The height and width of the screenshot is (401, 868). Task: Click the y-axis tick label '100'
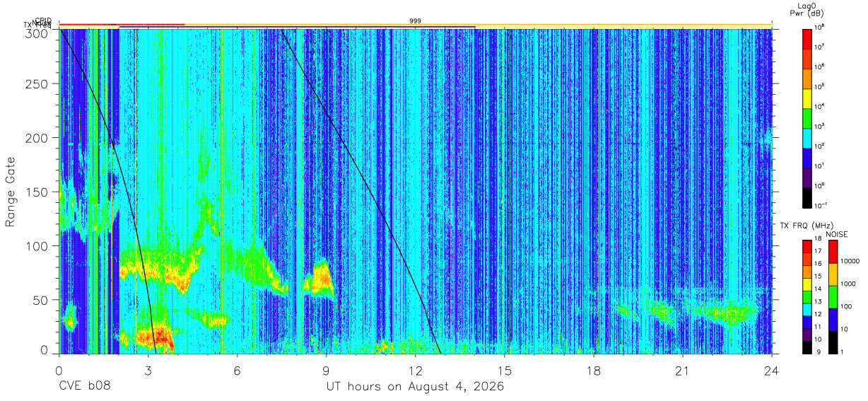pos(38,245)
